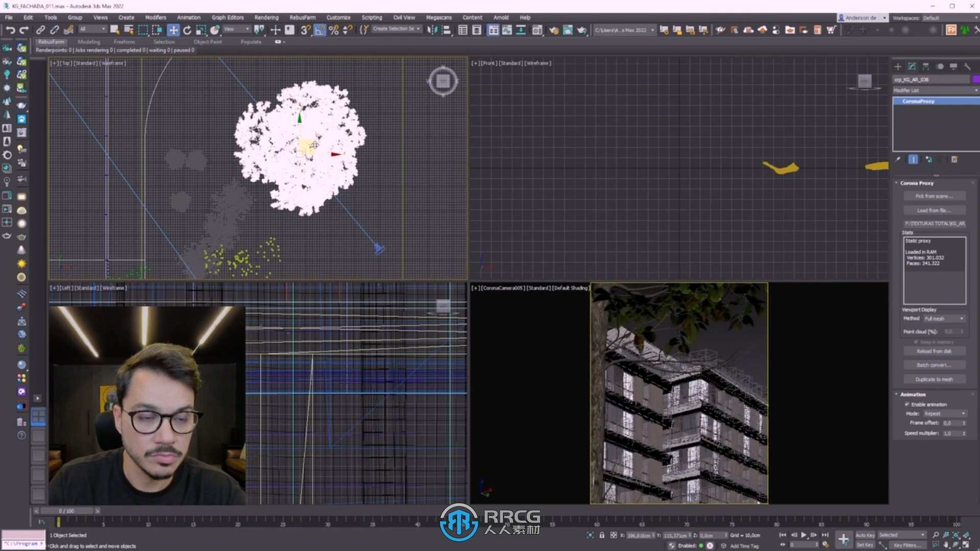Open the reference coordinate View dropdown
Image resolution: width=980 pixels, height=551 pixels.
click(x=237, y=29)
